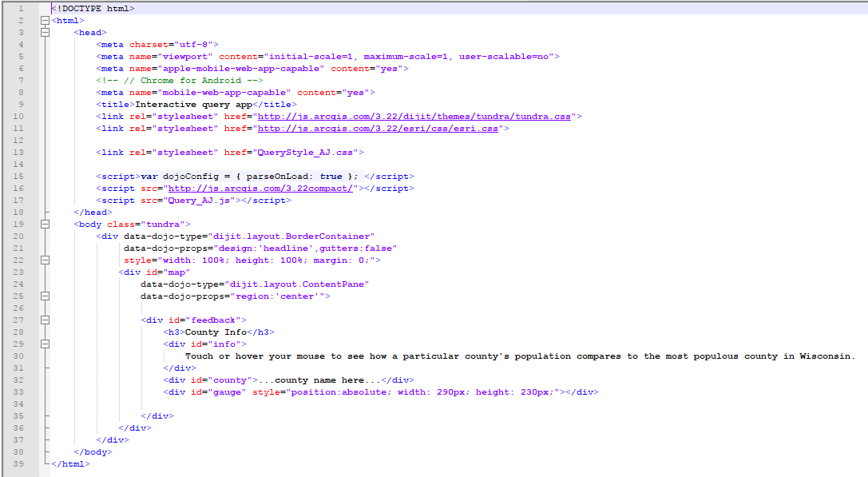The image size is (868, 477).
Task: Click the charset value "utf-8"
Action: pos(194,45)
